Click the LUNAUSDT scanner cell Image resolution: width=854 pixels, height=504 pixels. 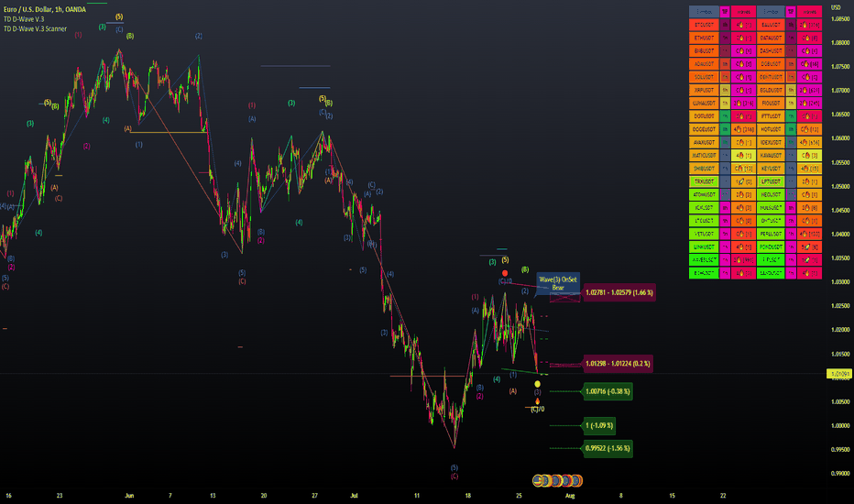click(x=704, y=103)
